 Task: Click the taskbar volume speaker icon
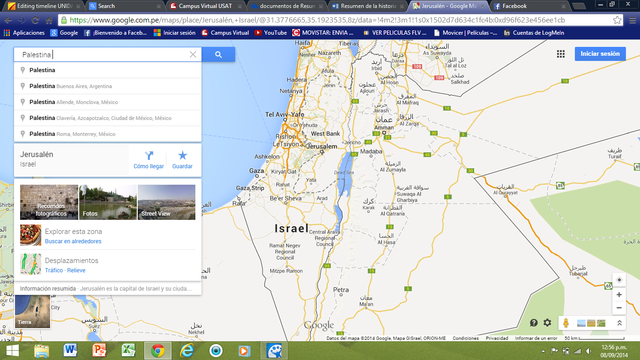(x=589, y=351)
